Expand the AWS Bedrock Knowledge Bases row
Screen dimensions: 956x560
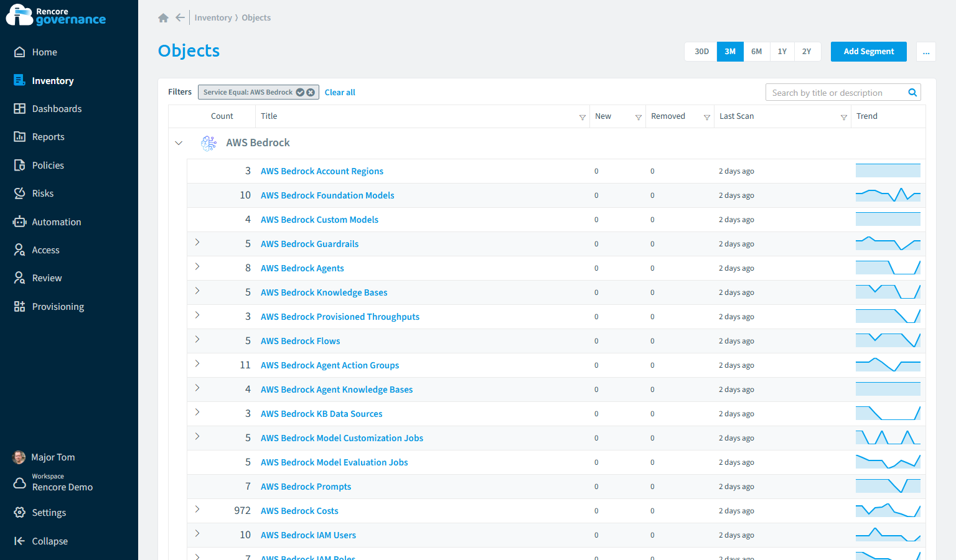pyautogui.click(x=197, y=291)
